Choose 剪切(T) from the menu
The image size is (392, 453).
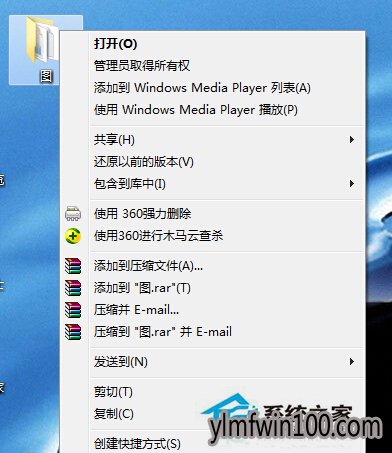(113, 392)
